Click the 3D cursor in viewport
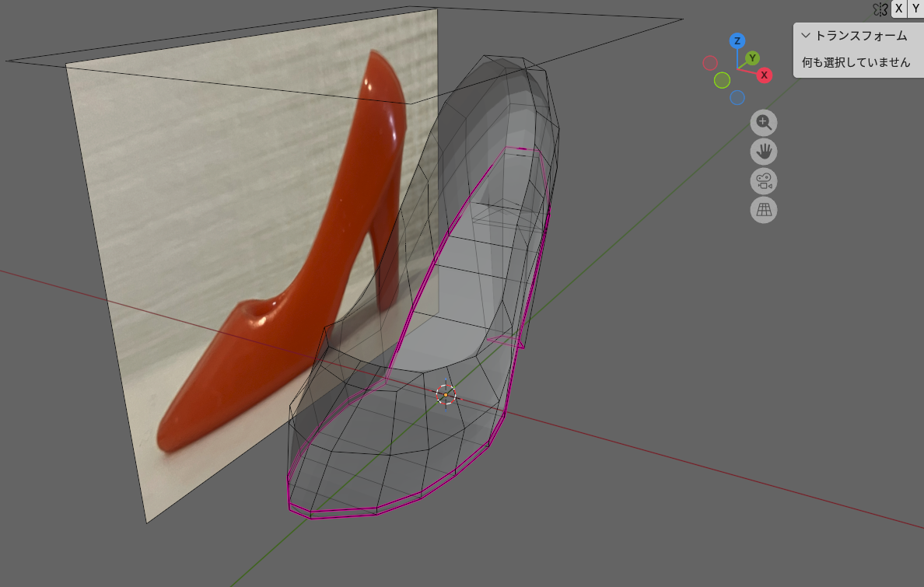This screenshot has height=587, width=924. tap(446, 395)
